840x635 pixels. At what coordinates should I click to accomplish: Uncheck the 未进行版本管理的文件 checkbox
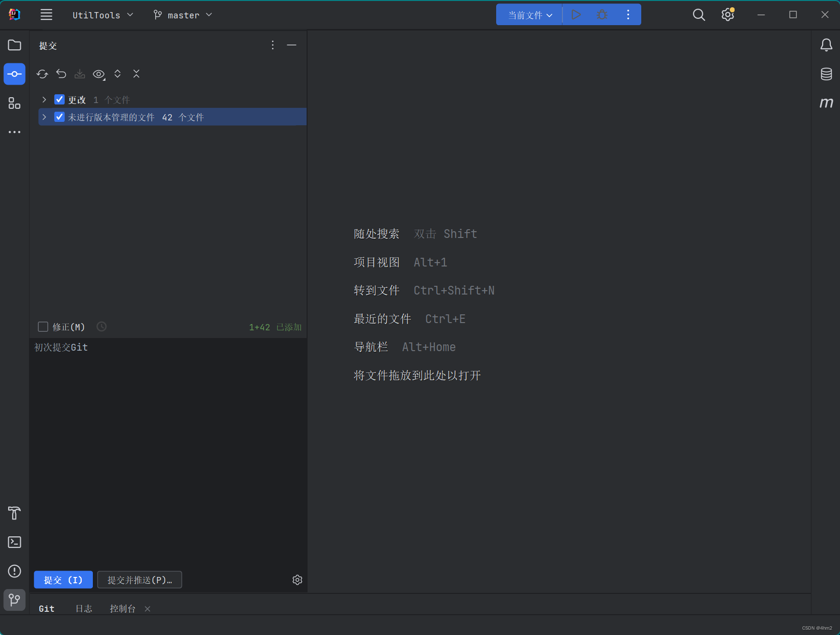59,117
